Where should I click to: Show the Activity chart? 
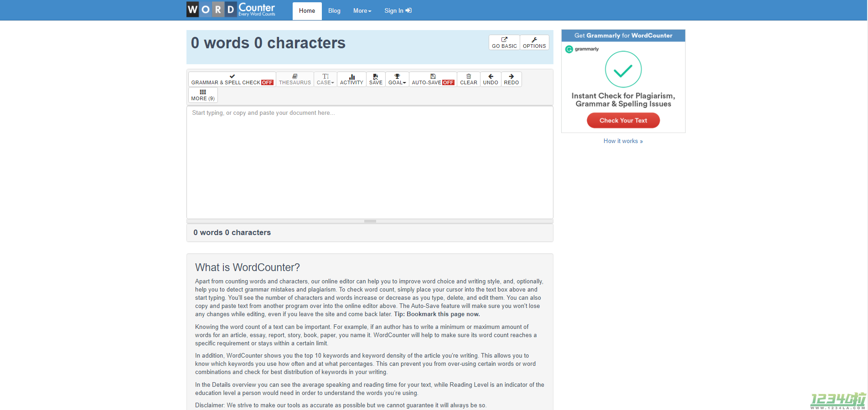point(351,79)
